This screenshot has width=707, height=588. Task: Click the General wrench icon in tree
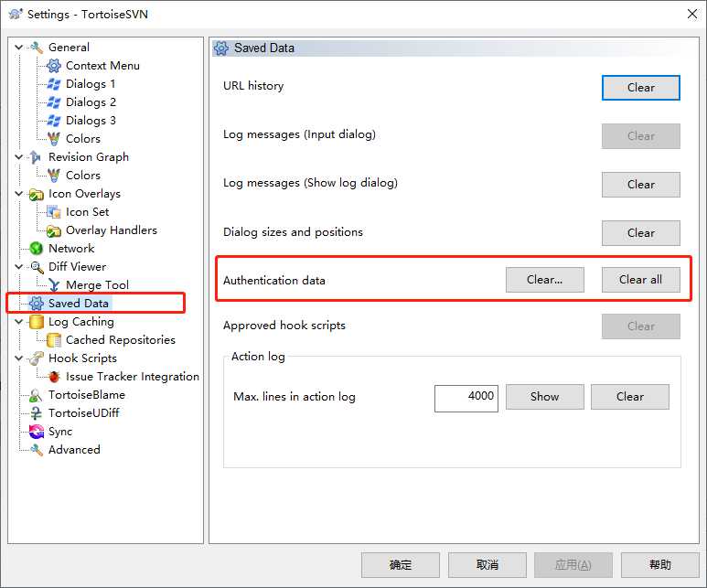point(36,48)
